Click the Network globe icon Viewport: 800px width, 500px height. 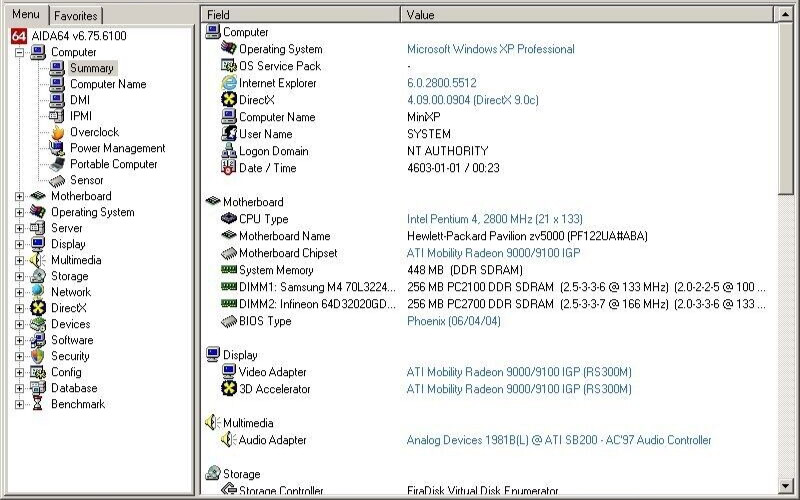click(x=38, y=292)
